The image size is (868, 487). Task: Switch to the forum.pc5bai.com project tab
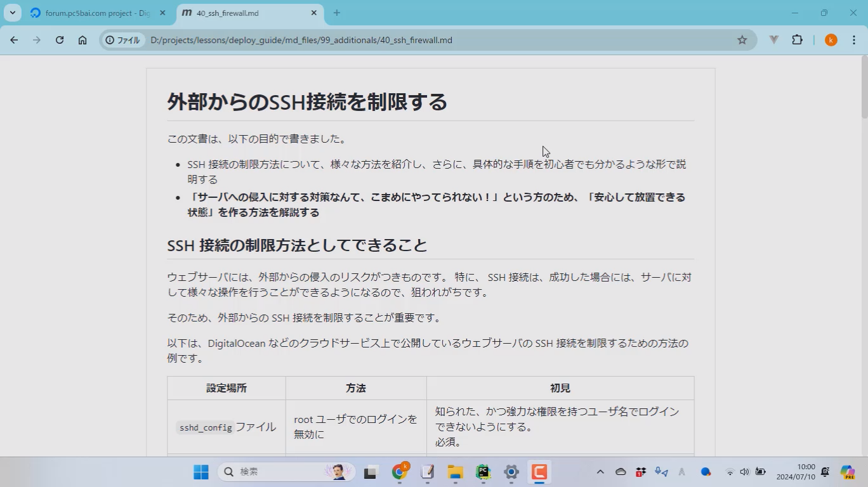96,13
